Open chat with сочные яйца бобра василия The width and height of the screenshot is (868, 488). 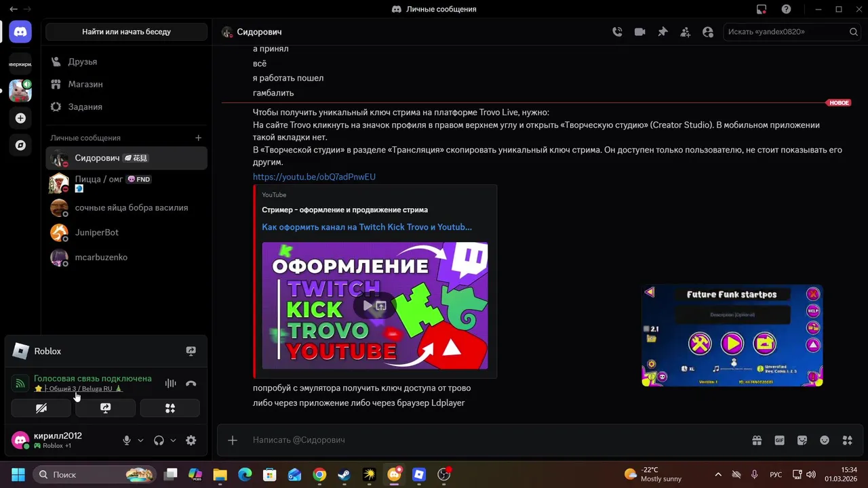point(126,207)
